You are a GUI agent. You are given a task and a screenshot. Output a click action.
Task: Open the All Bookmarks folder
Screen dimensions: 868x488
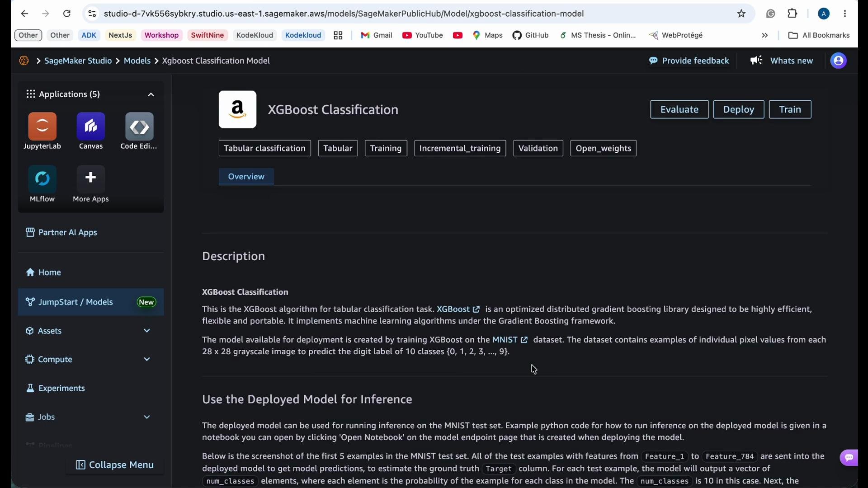tap(819, 35)
